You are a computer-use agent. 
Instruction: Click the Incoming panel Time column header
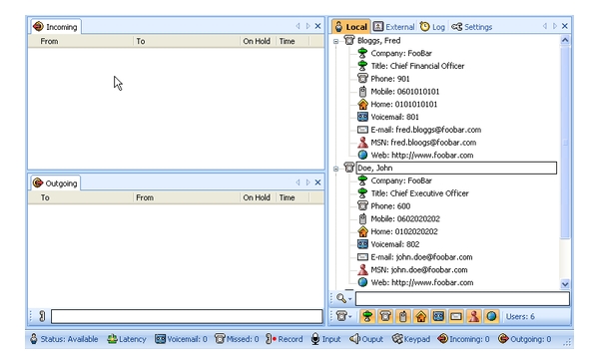click(x=293, y=41)
